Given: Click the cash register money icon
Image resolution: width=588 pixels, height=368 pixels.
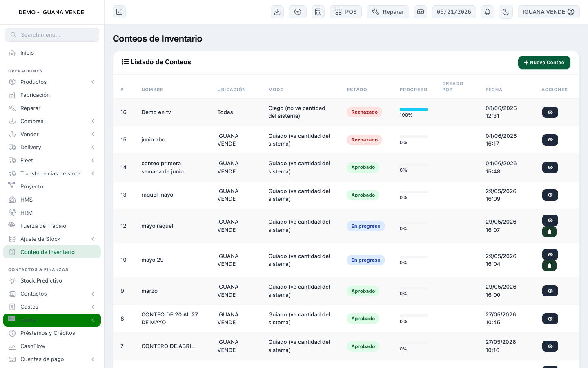Looking at the screenshot, I should coord(421,12).
